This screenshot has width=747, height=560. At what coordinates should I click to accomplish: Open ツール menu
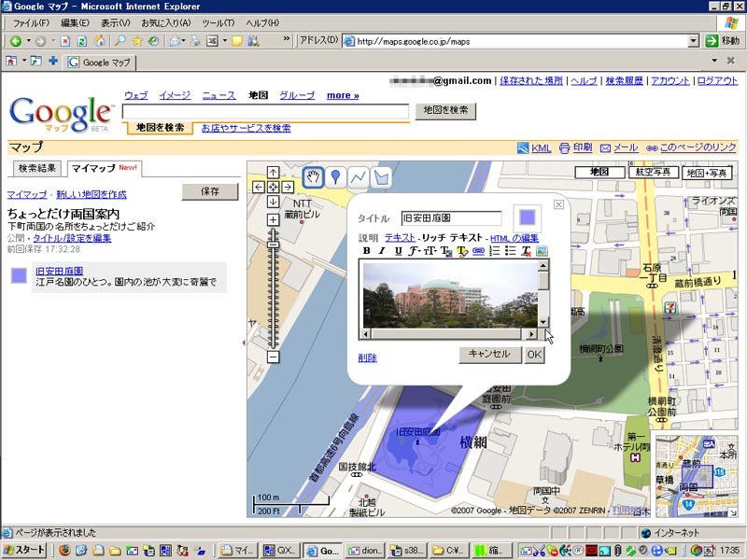pos(218,22)
